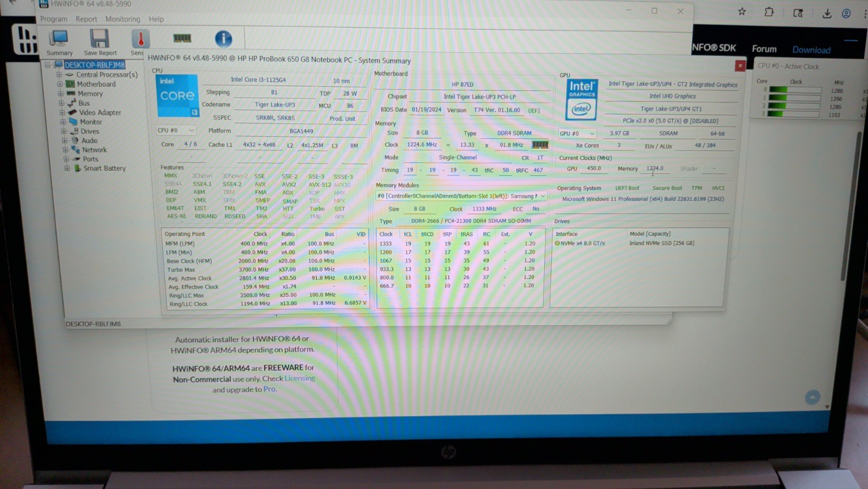This screenshot has height=489, width=868.
Task: Expand the DESKTOP-RBLFJM8 root tree node
Action: pyautogui.click(x=48, y=65)
